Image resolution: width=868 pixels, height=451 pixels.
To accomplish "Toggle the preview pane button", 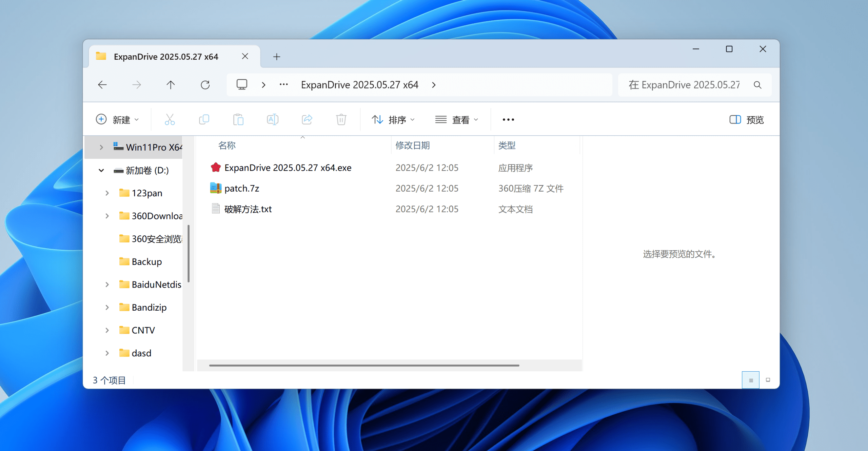I will pyautogui.click(x=746, y=119).
